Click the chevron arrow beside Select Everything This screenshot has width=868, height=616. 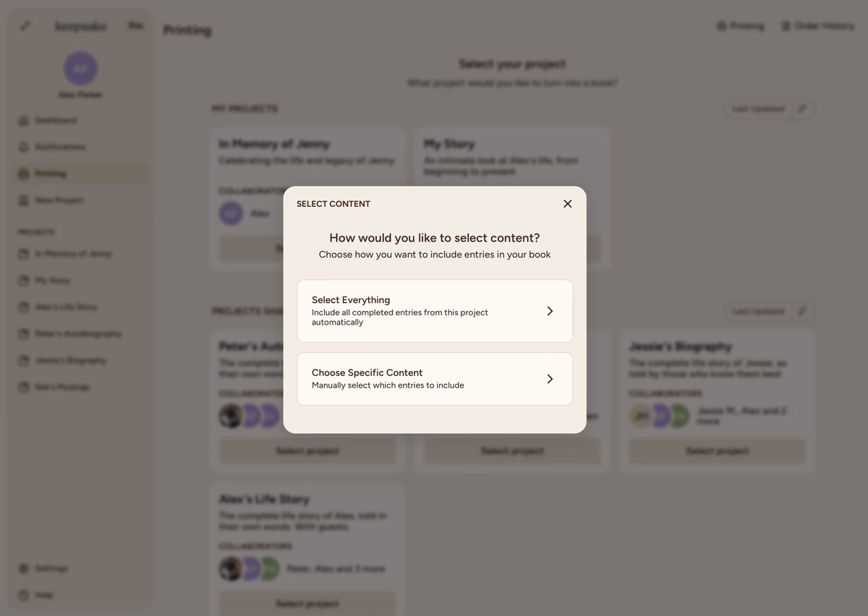point(550,311)
